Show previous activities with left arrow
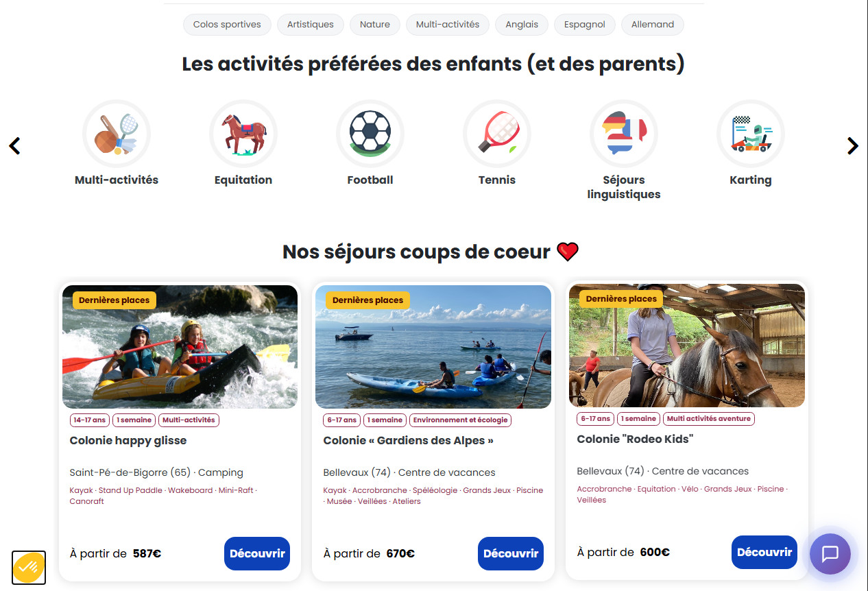Screen dimensions: 868x591 pyautogui.click(x=14, y=146)
